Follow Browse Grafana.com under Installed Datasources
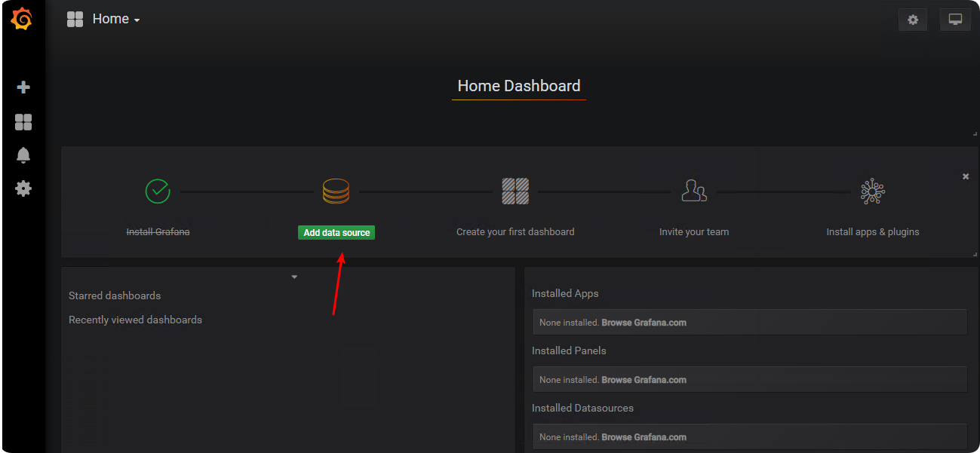 tap(644, 437)
